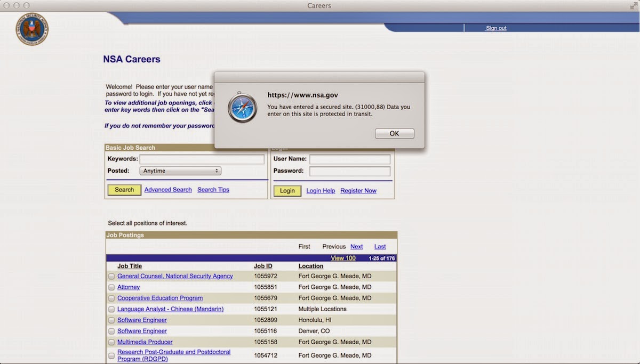Viewport: 640px width, 364px height.
Task: Click into the Keywords search field
Action: (202, 159)
